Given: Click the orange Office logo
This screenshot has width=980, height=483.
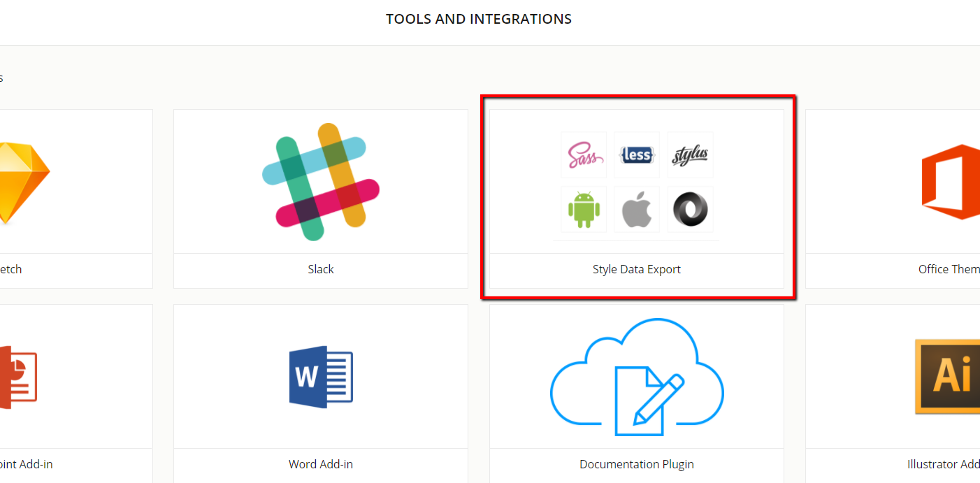Looking at the screenshot, I should 951,182.
